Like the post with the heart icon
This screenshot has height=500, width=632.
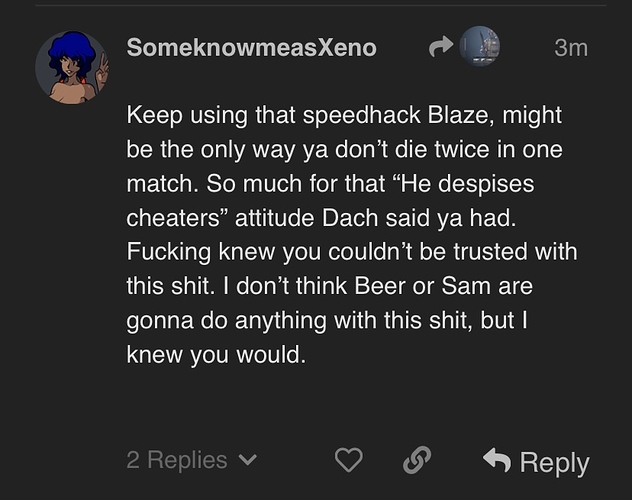coord(348,460)
